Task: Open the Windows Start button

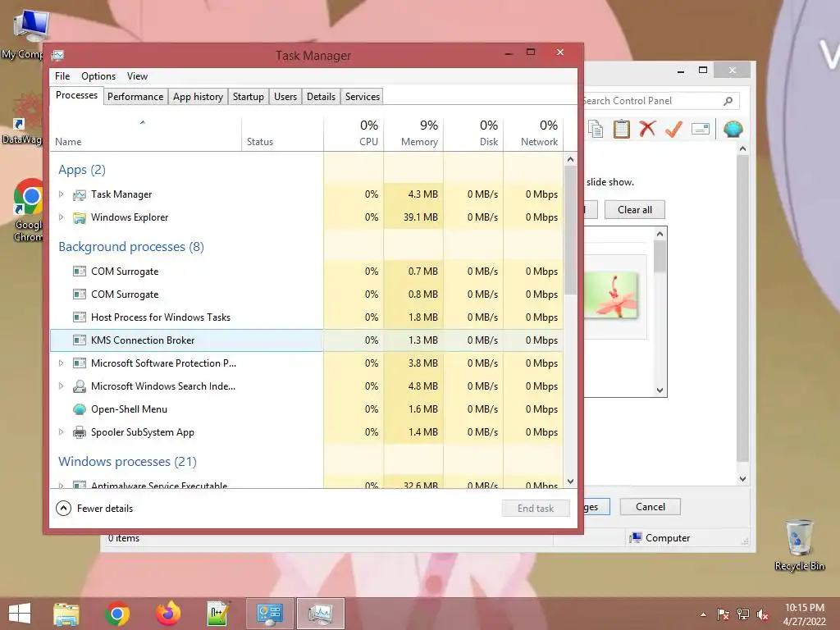Action: (x=20, y=614)
